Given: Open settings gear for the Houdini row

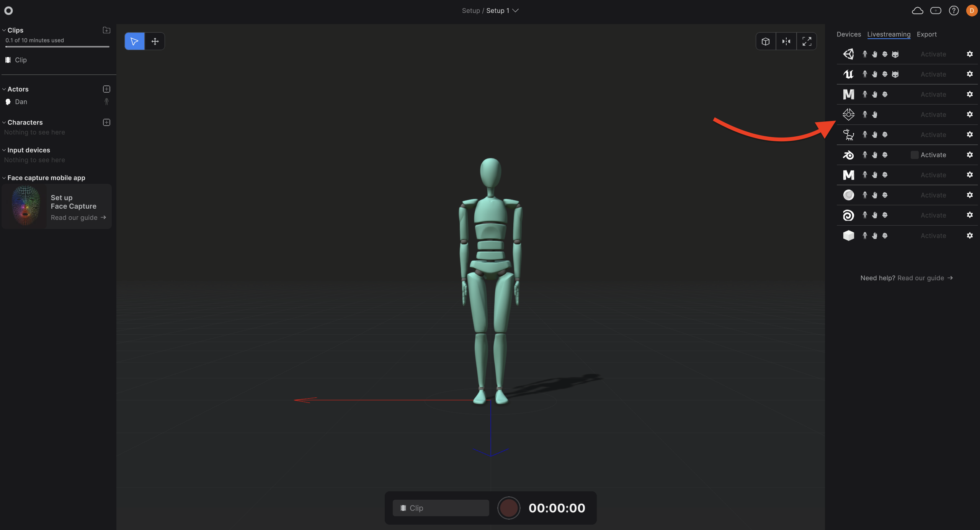Looking at the screenshot, I should (x=970, y=215).
